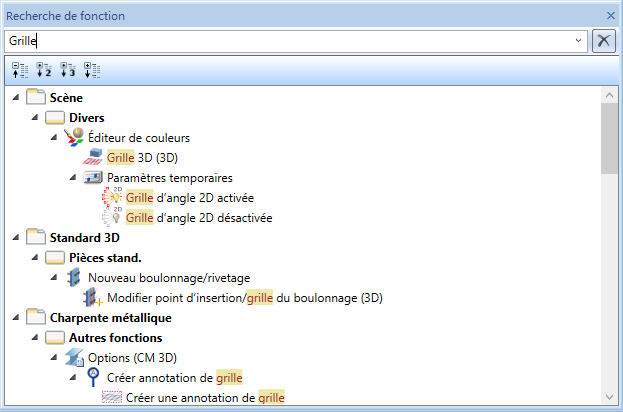This screenshot has width=623, height=412.
Task: Collapse Nouveau boulonnage/rivetage node
Action: click(x=54, y=277)
